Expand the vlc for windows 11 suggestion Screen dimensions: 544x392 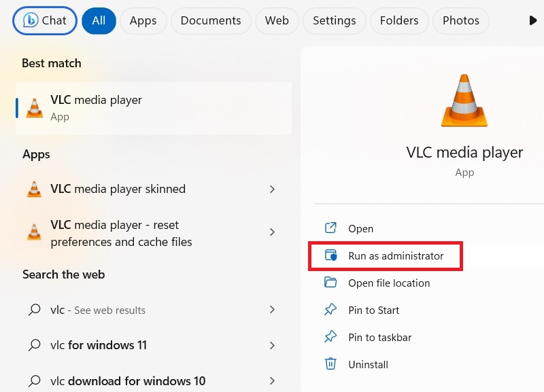pyautogui.click(x=272, y=345)
